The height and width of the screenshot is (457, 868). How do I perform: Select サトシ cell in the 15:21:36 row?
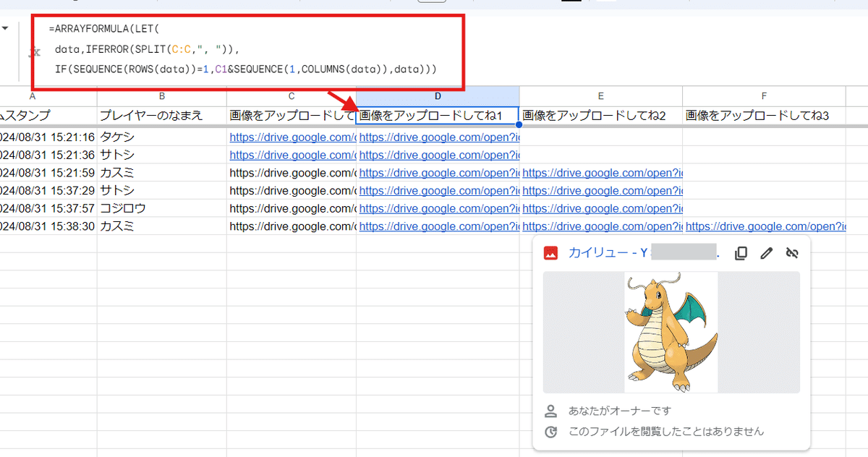(162, 155)
